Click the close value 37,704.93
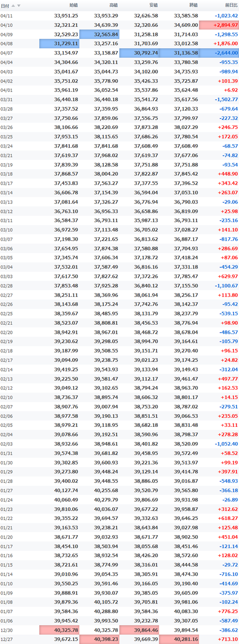This screenshot has width=239, height=644. click(185, 247)
